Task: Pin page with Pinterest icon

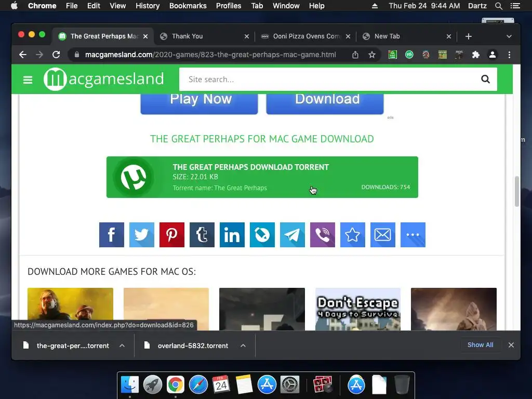Action: [x=172, y=235]
